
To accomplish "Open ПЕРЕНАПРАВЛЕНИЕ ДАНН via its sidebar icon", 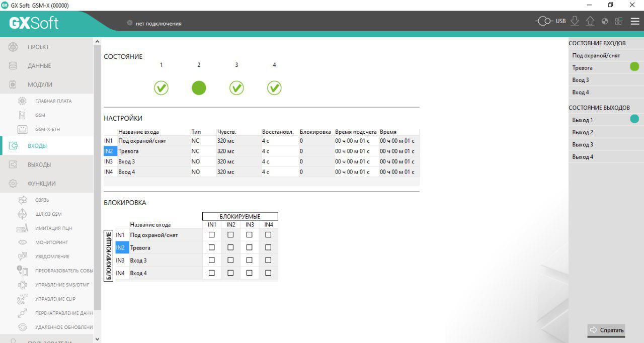I will pyautogui.click(x=22, y=313).
